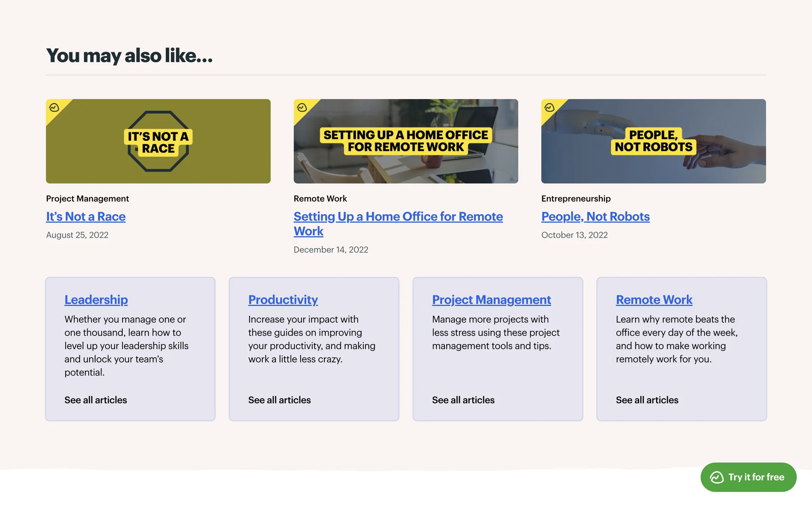Viewport: 812px width, 508px height.
Task: Click logo icon on People, Not Robots thumbnail
Action: tap(549, 108)
